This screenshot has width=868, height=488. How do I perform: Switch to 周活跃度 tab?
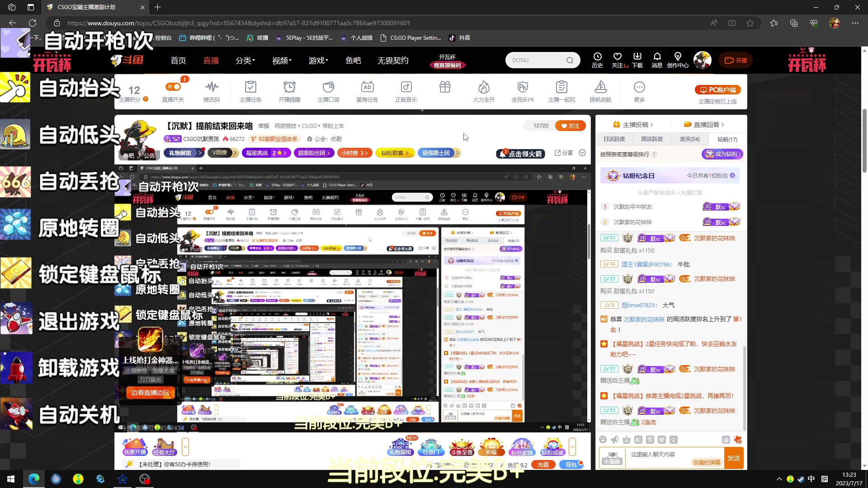click(651, 139)
